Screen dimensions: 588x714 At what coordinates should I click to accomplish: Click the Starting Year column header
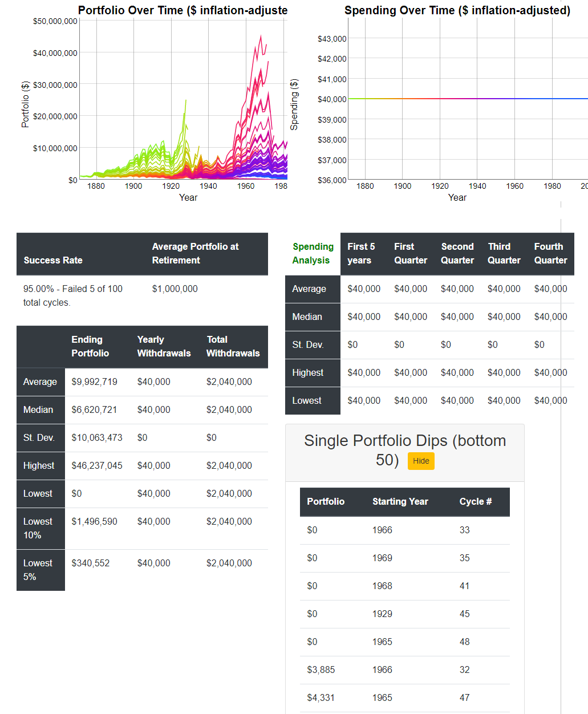click(x=400, y=501)
